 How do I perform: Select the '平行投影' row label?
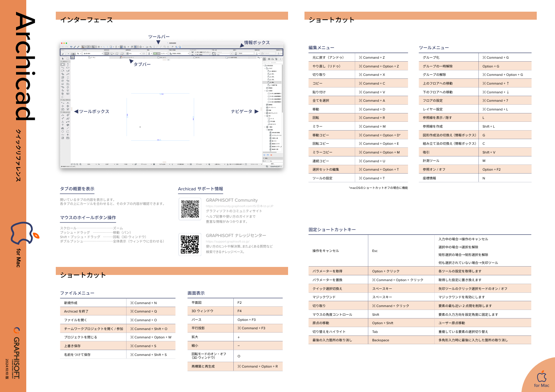coord(198,328)
